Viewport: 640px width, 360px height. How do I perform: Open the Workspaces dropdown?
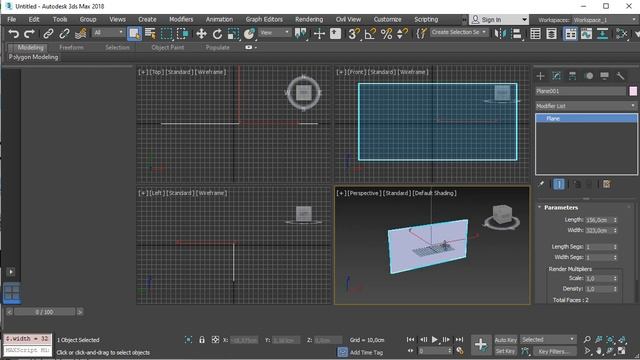click(604, 20)
